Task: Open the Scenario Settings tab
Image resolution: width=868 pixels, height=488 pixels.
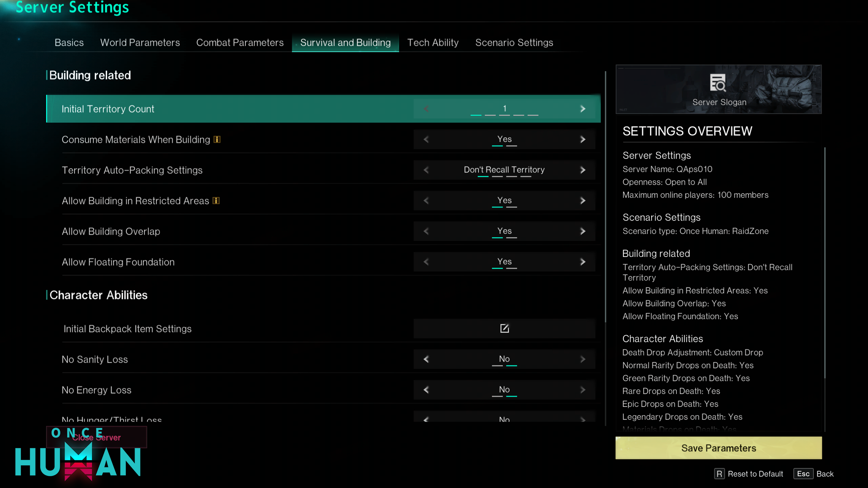Action: (514, 43)
